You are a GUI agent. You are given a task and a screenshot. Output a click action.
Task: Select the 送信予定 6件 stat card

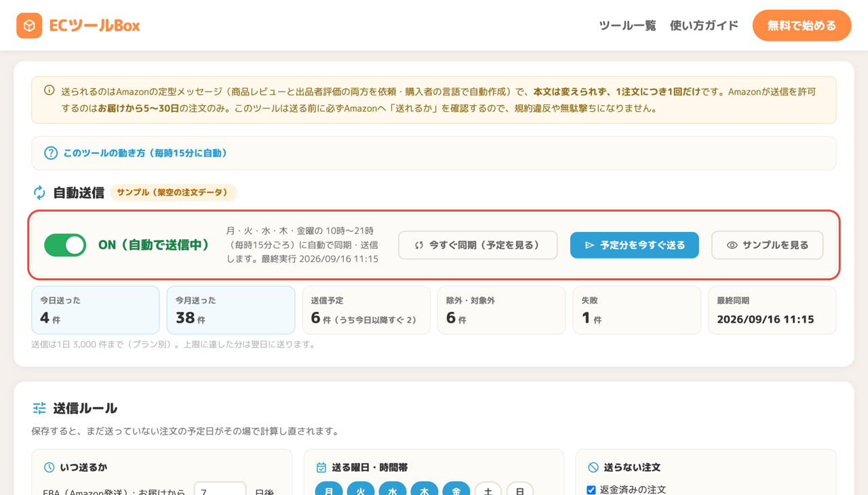(366, 311)
